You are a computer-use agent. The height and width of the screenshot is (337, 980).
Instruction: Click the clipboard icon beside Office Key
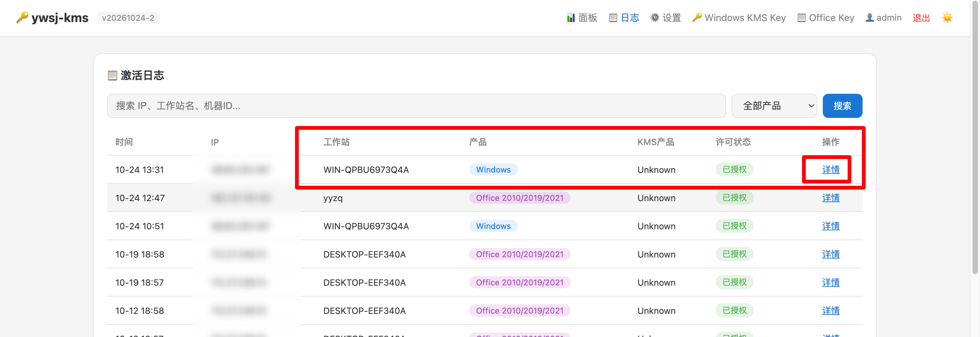click(x=801, y=18)
